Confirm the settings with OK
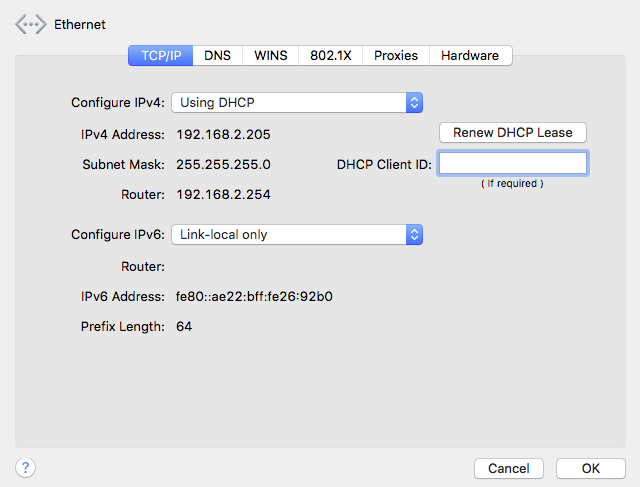640x487 pixels. (590, 468)
